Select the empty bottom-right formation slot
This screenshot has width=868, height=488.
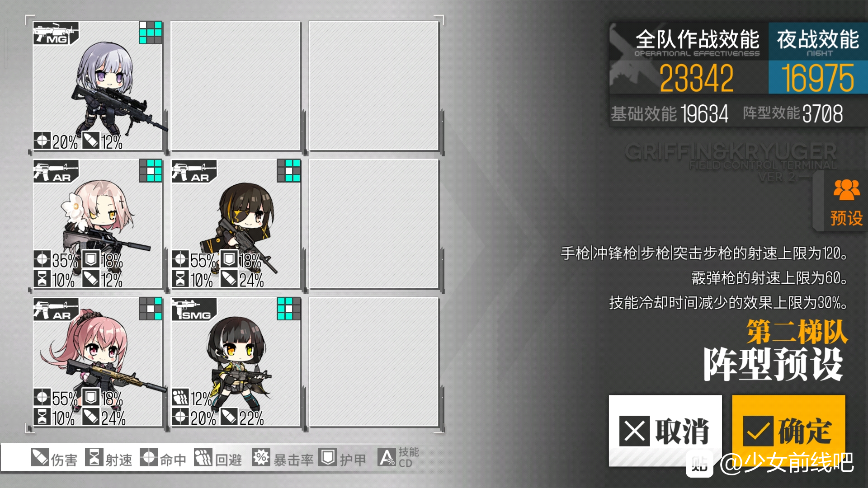coord(373,362)
